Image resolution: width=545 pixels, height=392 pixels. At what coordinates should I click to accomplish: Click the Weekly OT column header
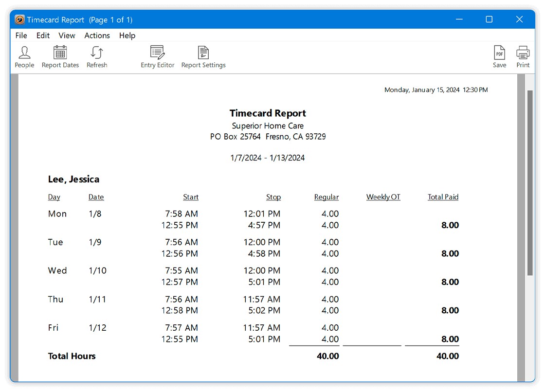pos(383,197)
